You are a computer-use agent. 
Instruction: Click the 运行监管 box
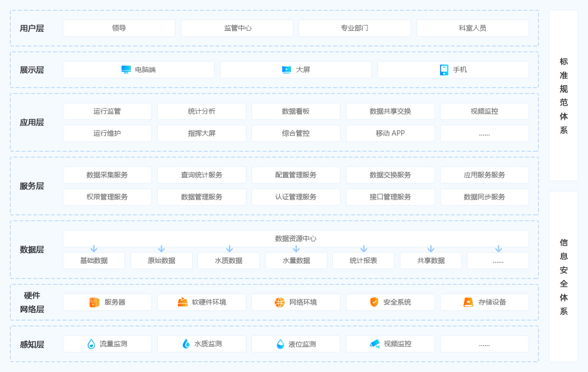(x=107, y=111)
